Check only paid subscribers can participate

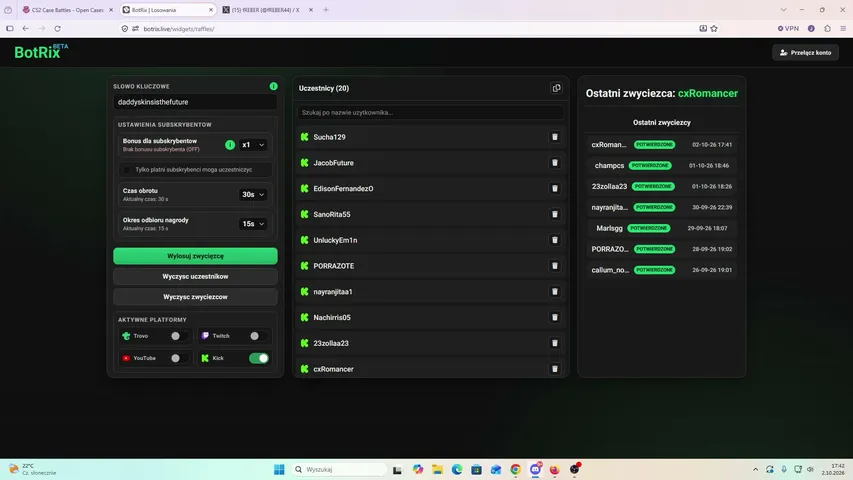tap(127, 170)
